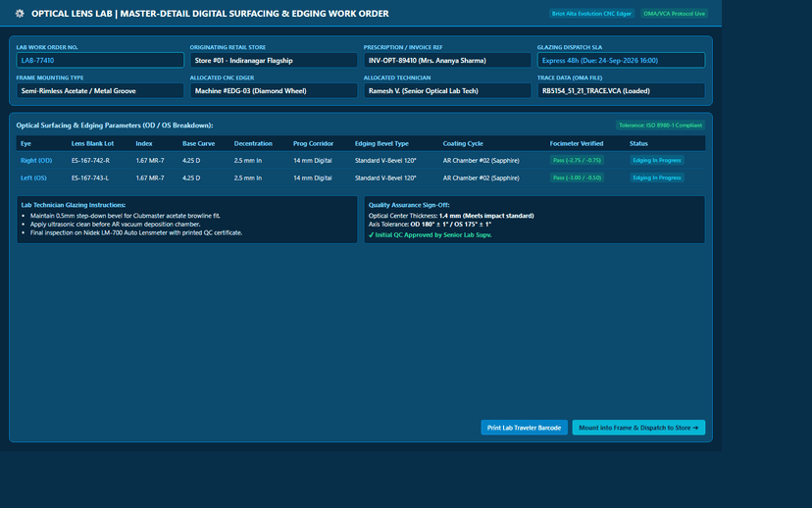Select the Originating Retail Store field
This screenshot has width=812, height=508.
click(x=274, y=60)
